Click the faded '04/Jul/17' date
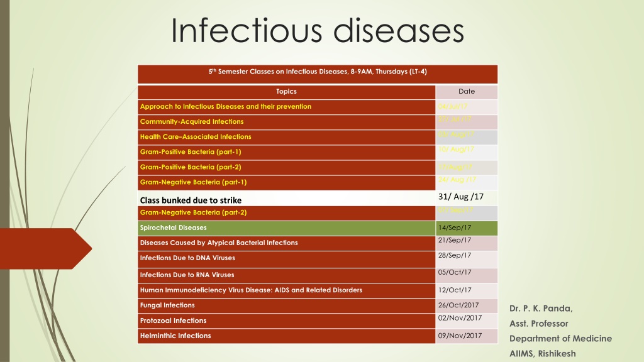The height and width of the screenshot is (362, 644). [453, 106]
